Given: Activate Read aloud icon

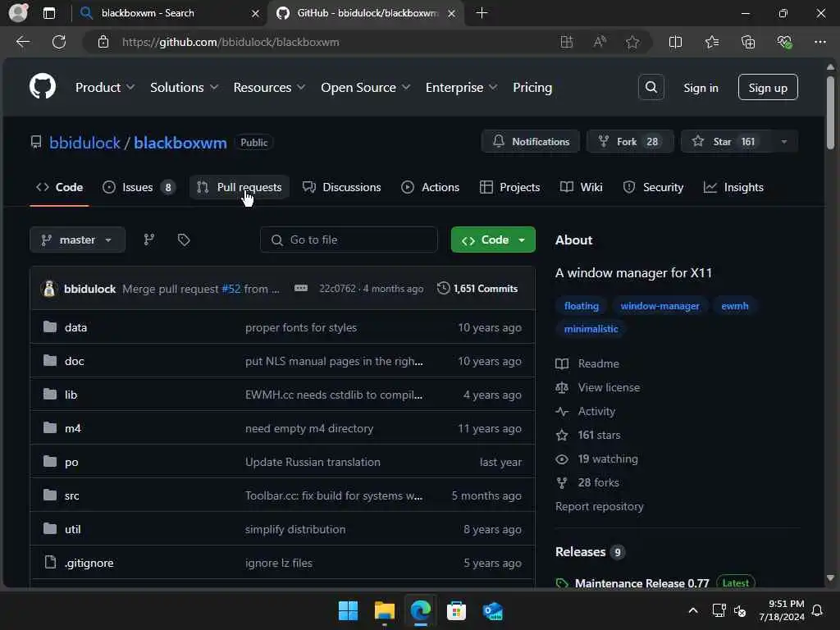Looking at the screenshot, I should pos(600,42).
